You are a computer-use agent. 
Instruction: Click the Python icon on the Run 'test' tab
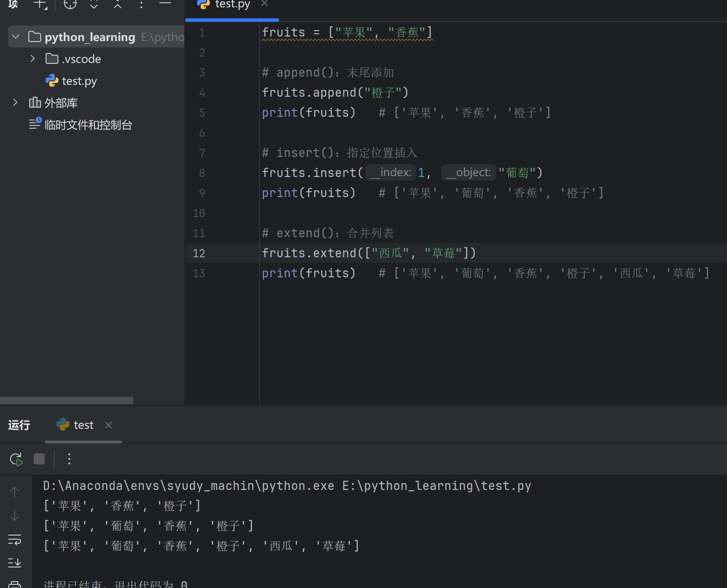(x=63, y=425)
